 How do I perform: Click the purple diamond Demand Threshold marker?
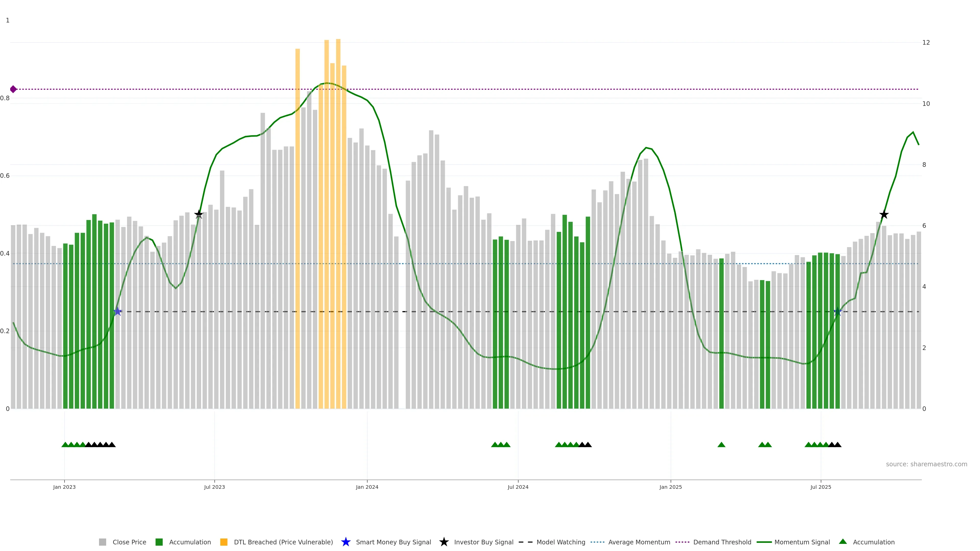click(x=13, y=89)
